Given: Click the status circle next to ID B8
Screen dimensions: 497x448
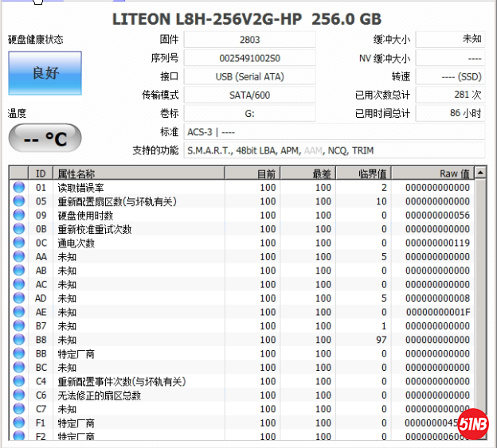Looking at the screenshot, I should coord(19,340).
